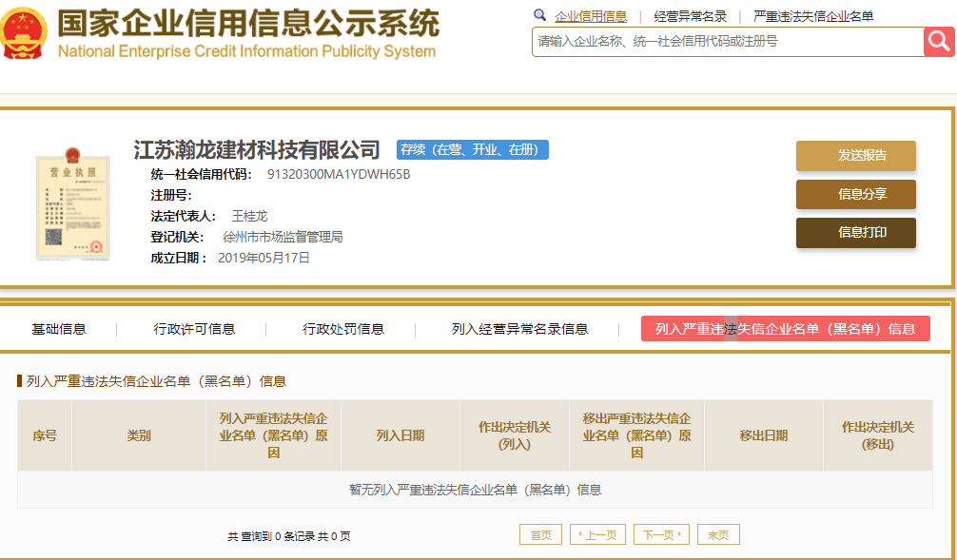Viewport: 957px width, 560px height.
Task: Click the red search magnifier button
Action: pos(939,42)
